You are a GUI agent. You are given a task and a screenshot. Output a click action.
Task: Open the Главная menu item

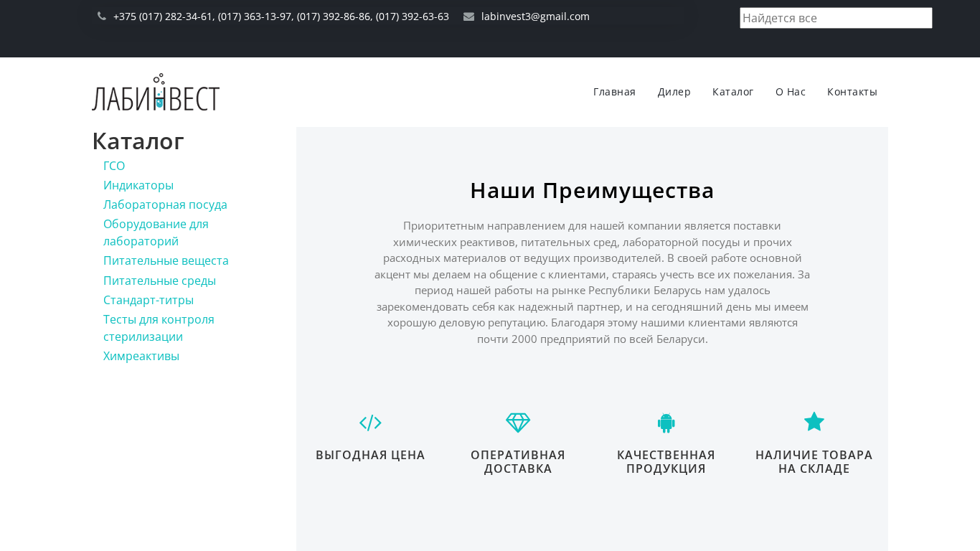pyautogui.click(x=614, y=92)
